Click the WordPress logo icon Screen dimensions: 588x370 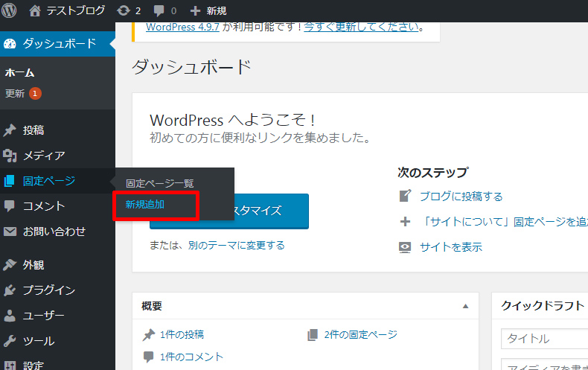click(11, 11)
